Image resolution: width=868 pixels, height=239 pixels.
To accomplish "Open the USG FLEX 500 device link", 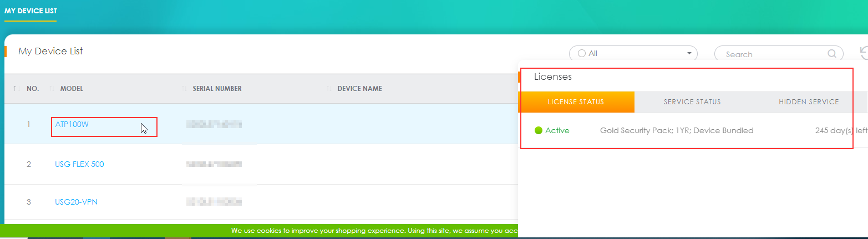I will (x=79, y=164).
